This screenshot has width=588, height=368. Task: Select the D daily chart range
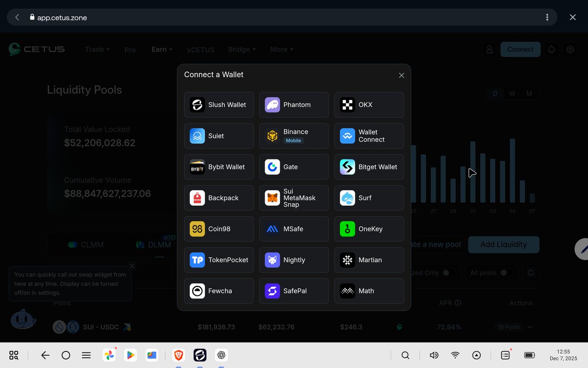(495, 93)
